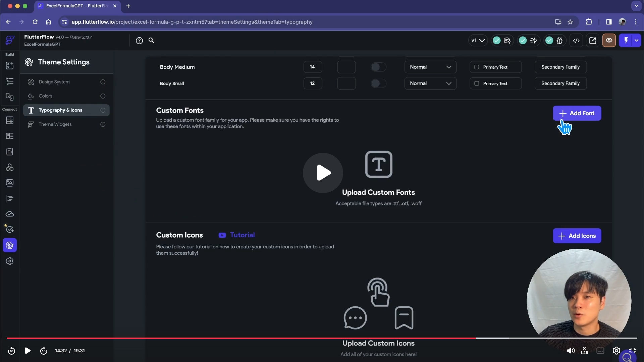The height and width of the screenshot is (362, 644).
Task: Click the Add Icons button
Action: click(577, 236)
